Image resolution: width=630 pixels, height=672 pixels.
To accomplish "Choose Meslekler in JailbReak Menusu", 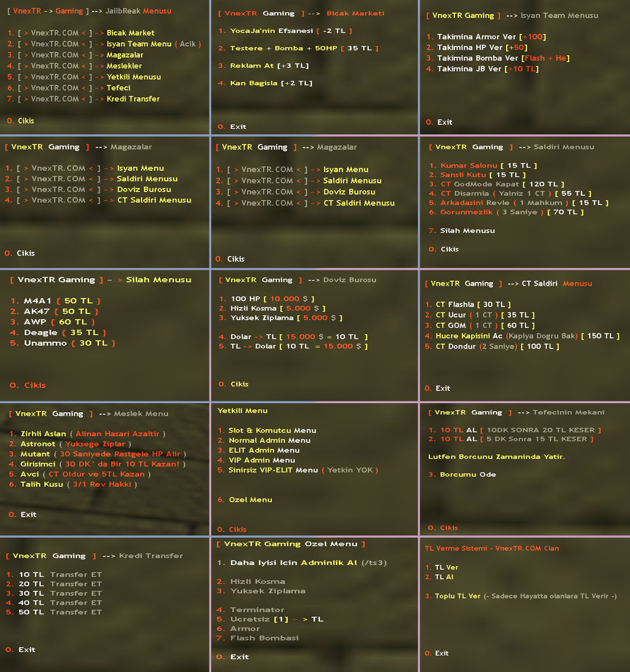I will pyautogui.click(x=74, y=66).
